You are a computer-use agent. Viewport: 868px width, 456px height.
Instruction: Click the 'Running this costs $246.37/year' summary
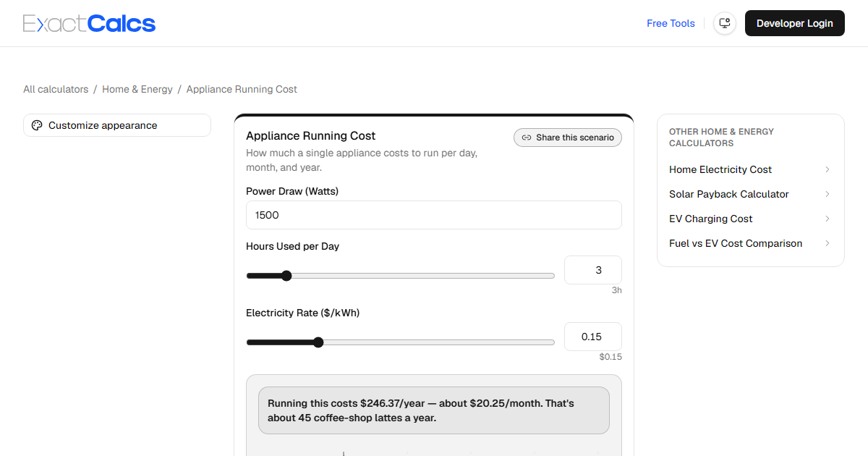point(434,410)
